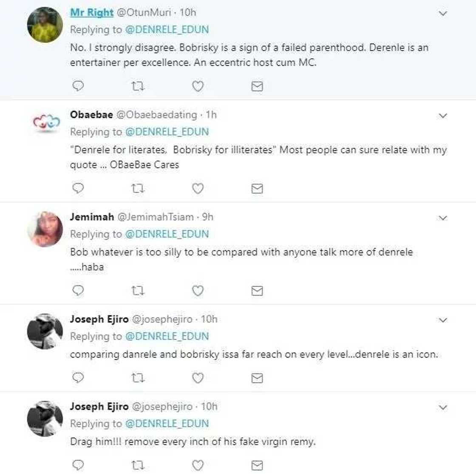
Task: Like Jemimah's tweet
Action: [198, 291]
